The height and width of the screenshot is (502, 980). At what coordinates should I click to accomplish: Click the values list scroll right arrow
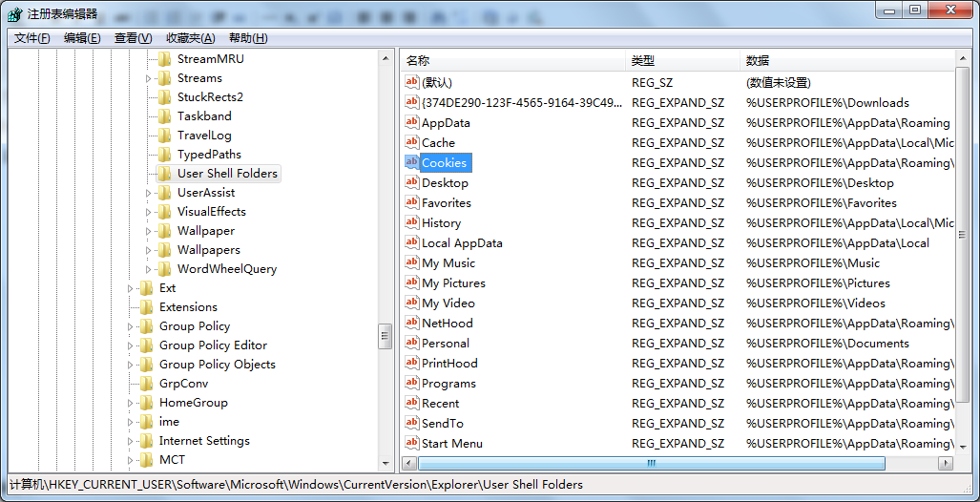click(x=947, y=463)
